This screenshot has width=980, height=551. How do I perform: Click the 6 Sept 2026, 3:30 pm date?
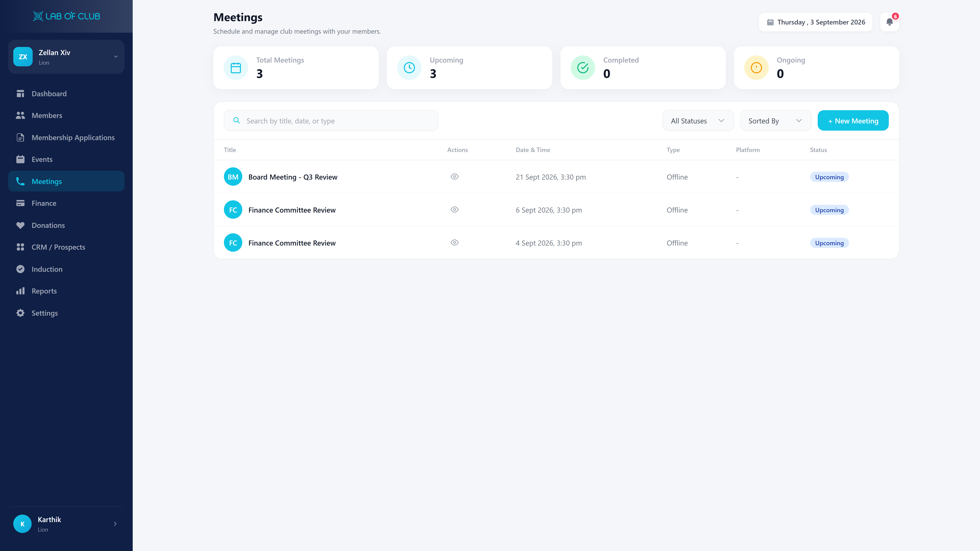(x=549, y=210)
